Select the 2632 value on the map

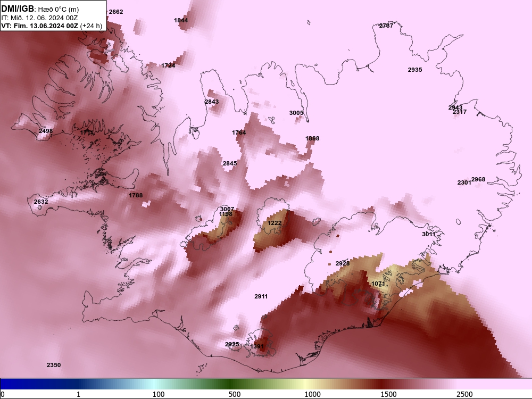coord(41,202)
